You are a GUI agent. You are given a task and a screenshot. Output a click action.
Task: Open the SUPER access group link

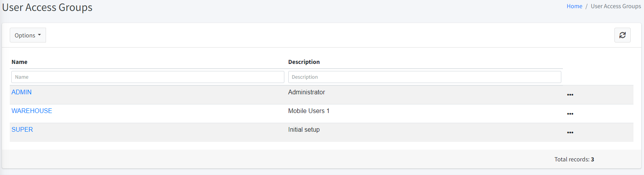click(x=22, y=129)
